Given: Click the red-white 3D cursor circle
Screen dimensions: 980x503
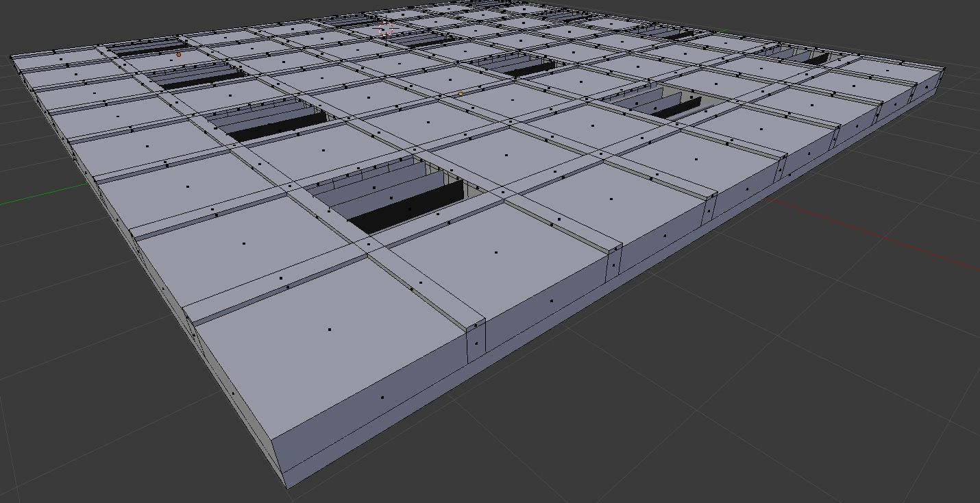Looking at the screenshot, I should tap(387, 29).
